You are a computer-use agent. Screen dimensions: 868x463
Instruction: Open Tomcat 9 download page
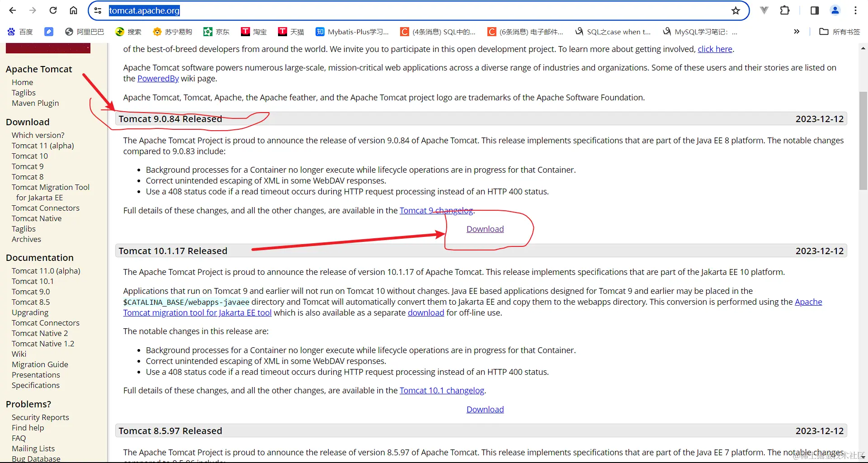pos(28,166)
